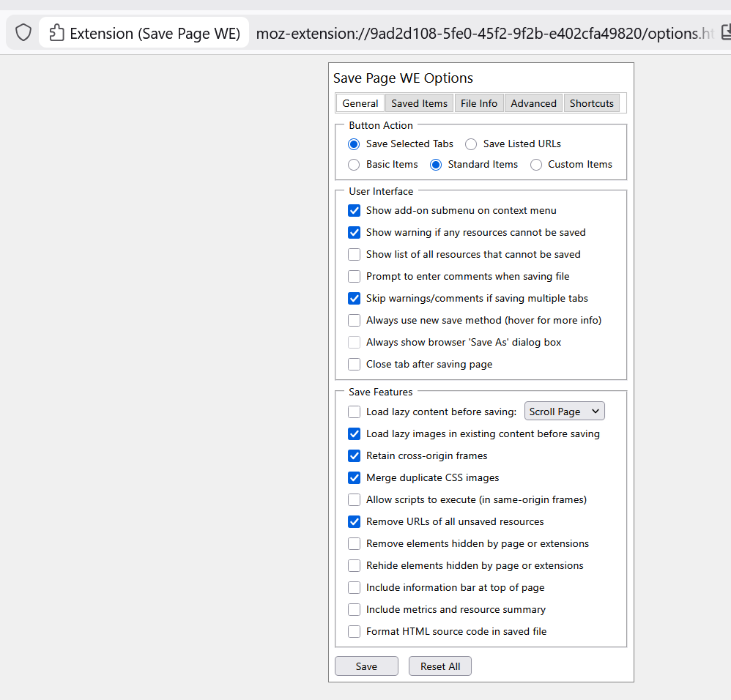This screenshot has width=731, height=700.
Task: Select the Custom Items radio option
Action: point(536,165)
